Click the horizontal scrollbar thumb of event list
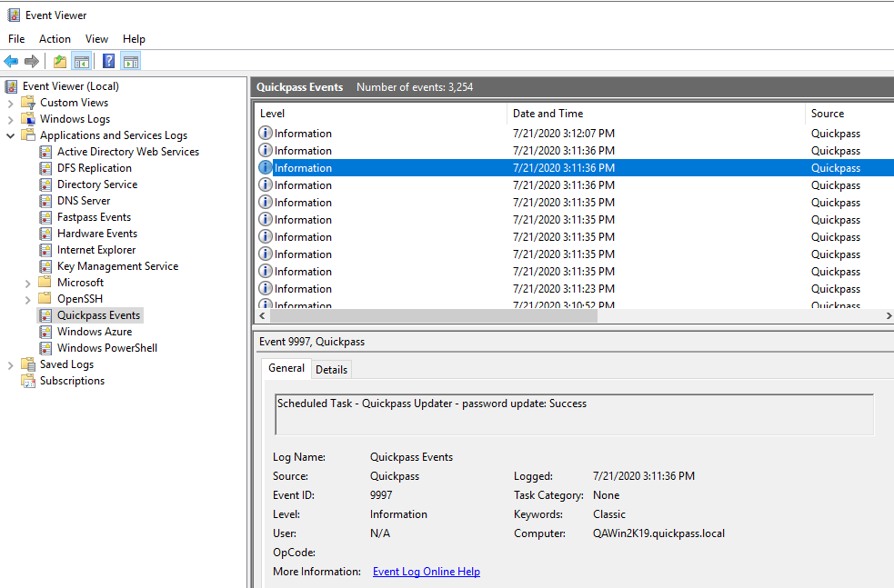 click(x=432, y=315)
